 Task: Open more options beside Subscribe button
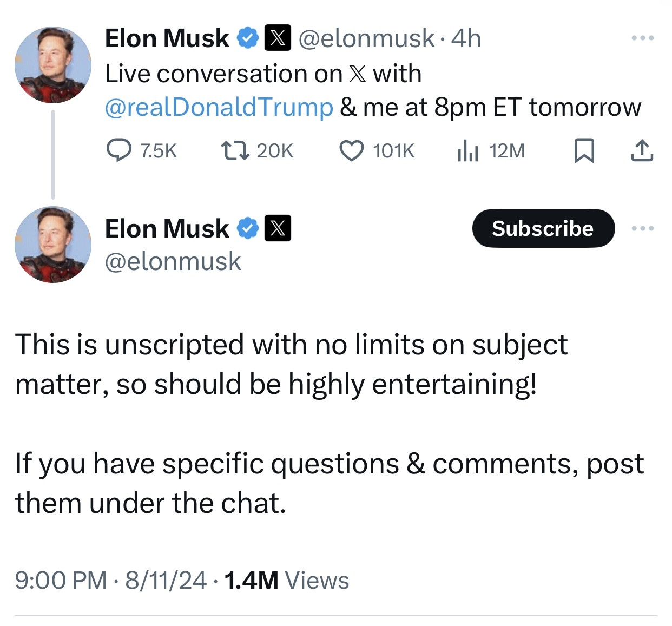pyautogui.click(x=643, y=228)
